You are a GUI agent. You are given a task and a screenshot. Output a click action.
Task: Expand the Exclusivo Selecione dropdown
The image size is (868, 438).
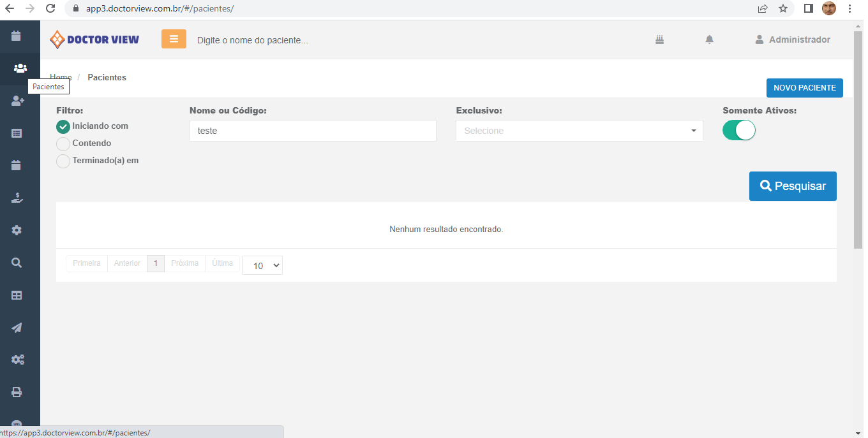click(579, 131)
